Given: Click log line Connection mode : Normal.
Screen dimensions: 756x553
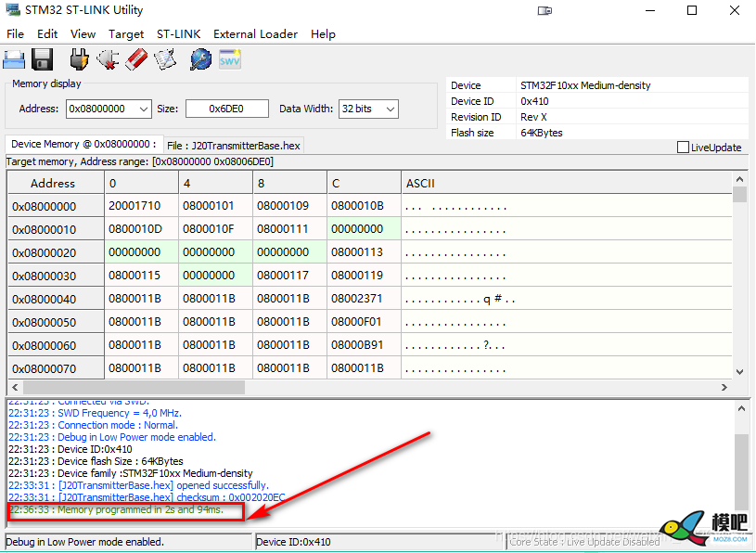Looking at the screenshot, I should click(93, 425).
